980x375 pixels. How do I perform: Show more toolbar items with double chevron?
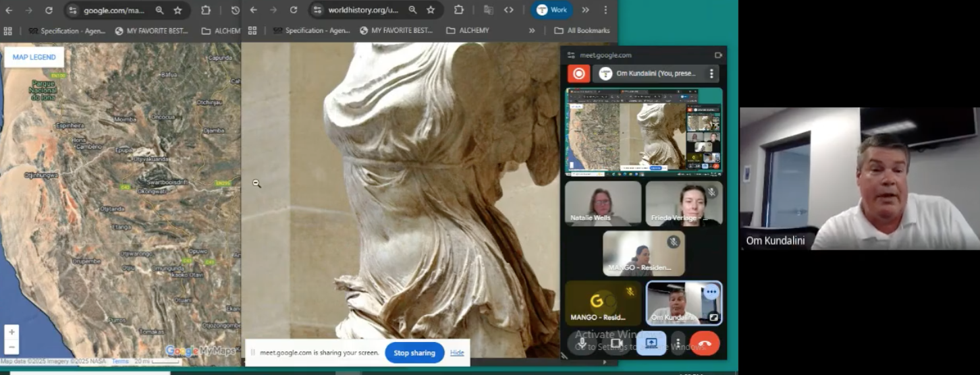[585, 10]
